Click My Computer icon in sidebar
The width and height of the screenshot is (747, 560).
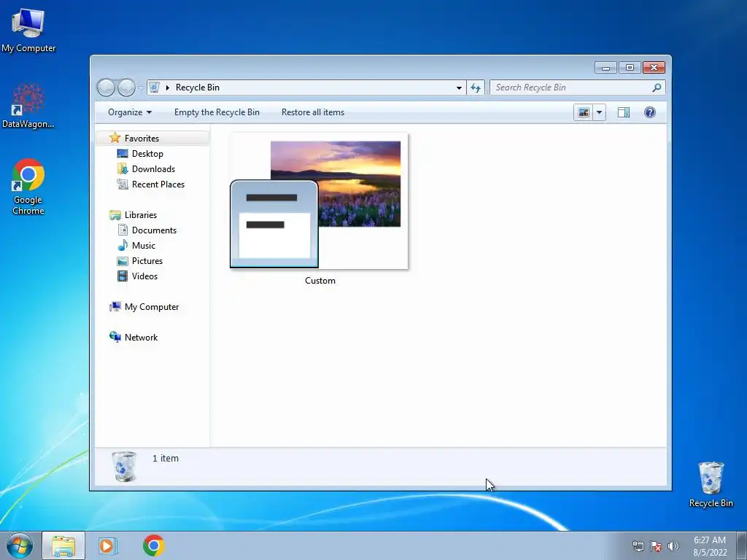click(x=115, y=307)
